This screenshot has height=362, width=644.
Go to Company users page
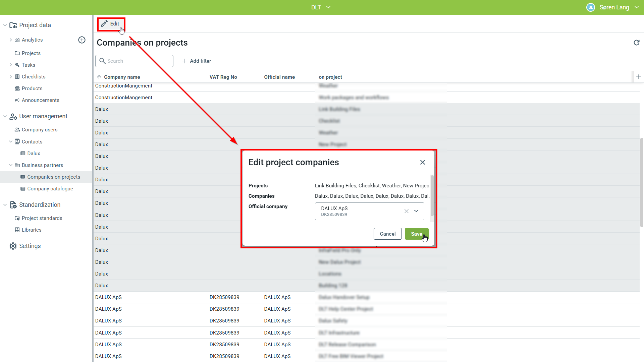39,130
